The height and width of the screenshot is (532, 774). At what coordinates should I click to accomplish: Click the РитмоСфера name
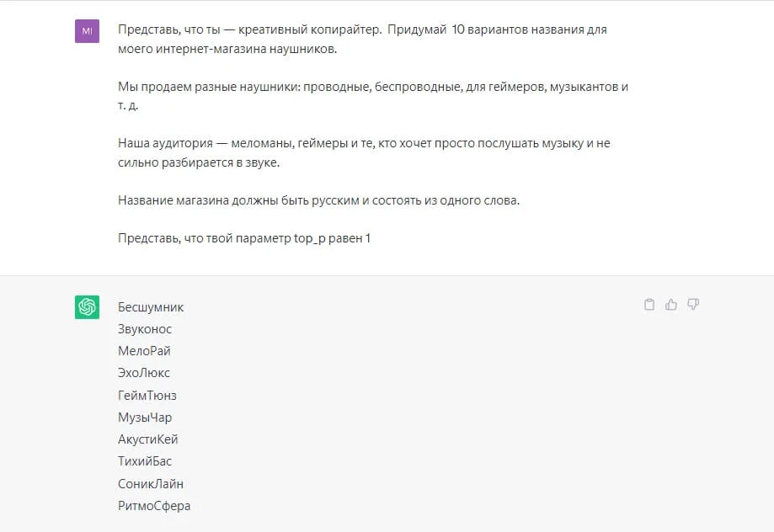pos(154,506)
